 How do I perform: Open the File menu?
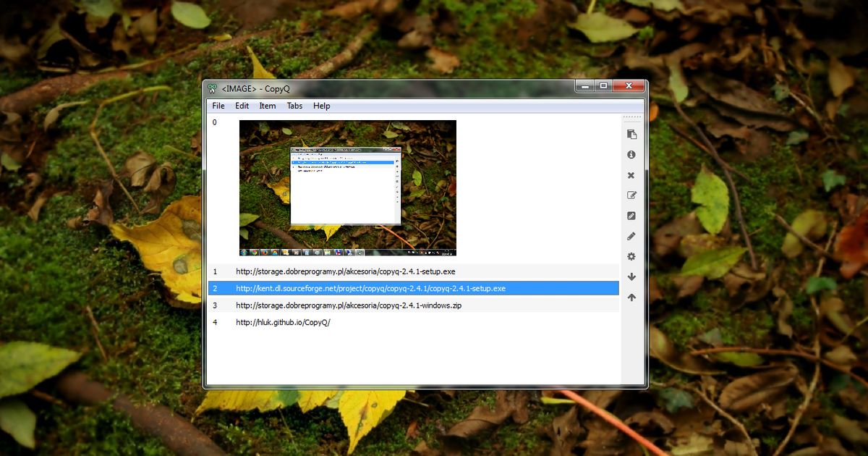[218, 106]
